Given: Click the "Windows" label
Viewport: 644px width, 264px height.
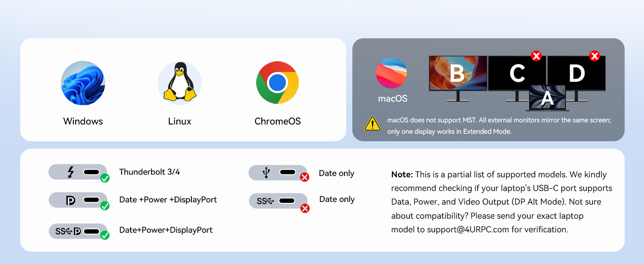Looking at the screenshot, I should [83, 121].
